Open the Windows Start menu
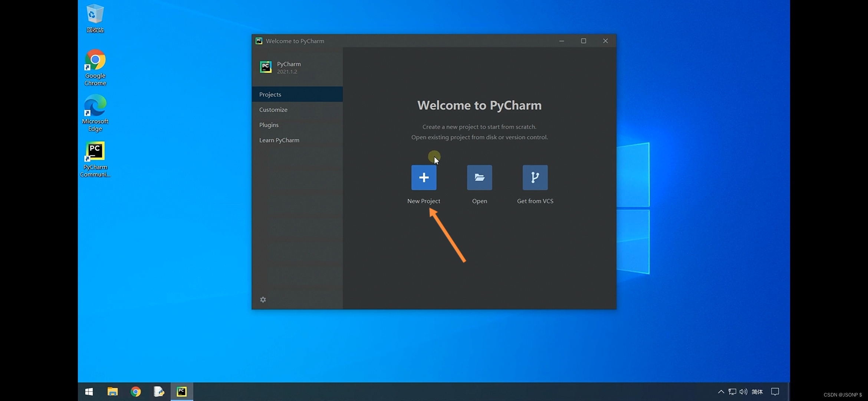The width and height of the screenshot is (868, 401). coord(89,392)
